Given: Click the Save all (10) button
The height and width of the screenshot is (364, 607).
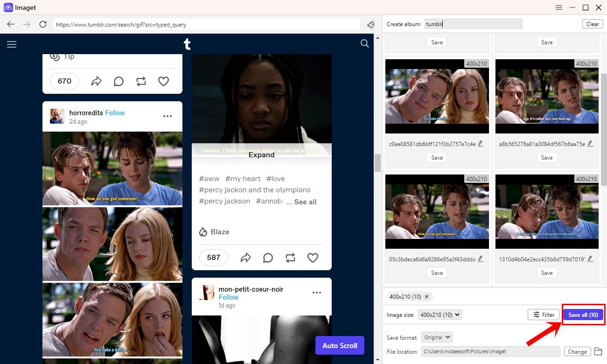Looking at the screenshot, I should [x=583, y=315].
